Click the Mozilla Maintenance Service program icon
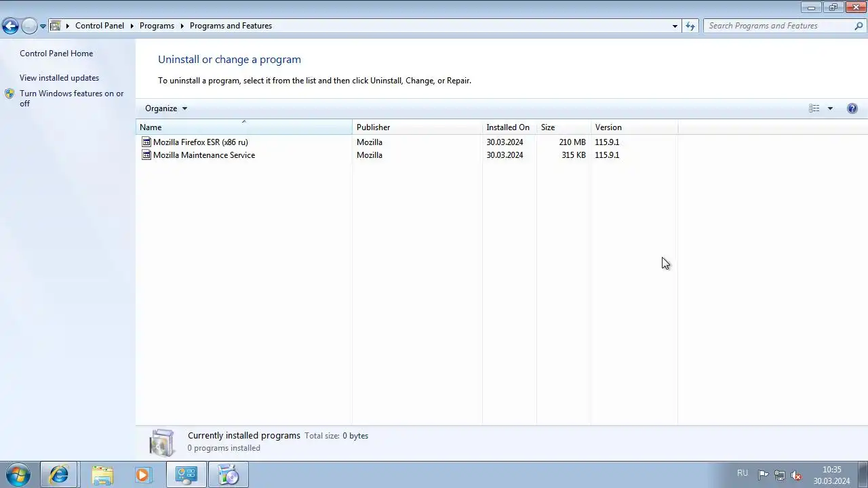 (146, 155)
